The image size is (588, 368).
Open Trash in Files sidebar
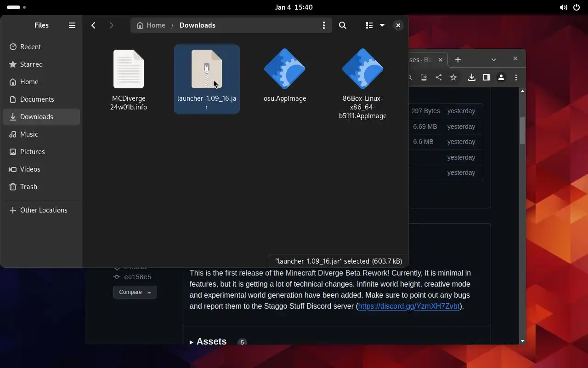[41, 187]
